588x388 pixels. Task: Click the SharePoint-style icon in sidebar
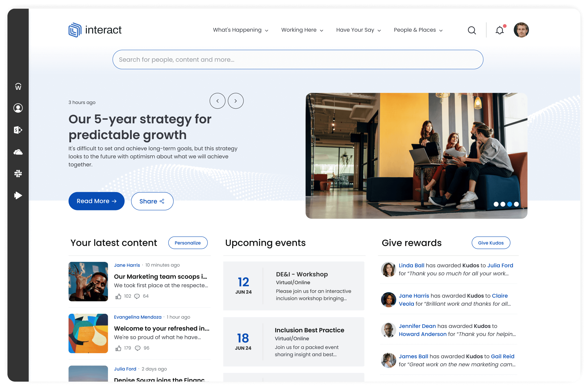[x=18, y=130]
